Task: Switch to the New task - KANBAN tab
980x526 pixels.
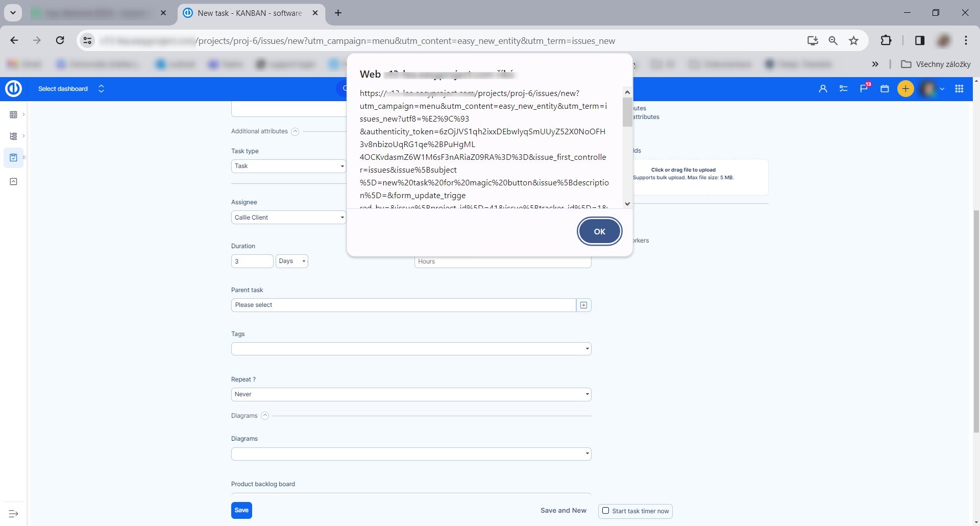Action: 249,13
